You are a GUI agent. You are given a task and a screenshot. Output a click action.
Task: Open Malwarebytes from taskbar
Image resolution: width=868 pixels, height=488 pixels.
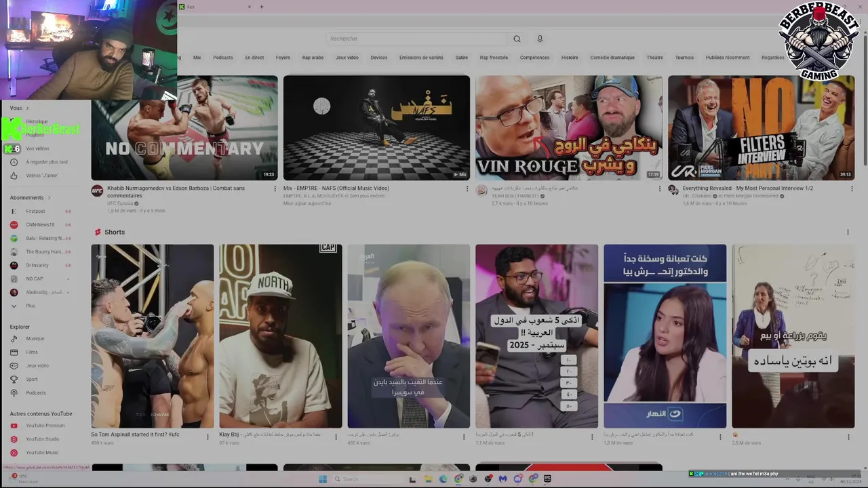pos(502,479)
